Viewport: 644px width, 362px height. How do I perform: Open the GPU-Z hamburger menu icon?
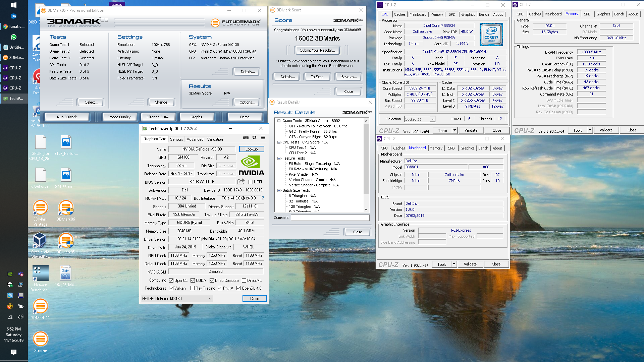coord(263,137)
